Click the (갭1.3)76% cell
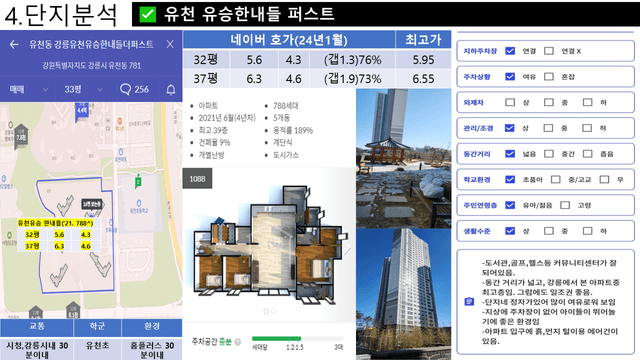Screen dimensions: 640x360 pyautogui.click(x=352, y=60)
